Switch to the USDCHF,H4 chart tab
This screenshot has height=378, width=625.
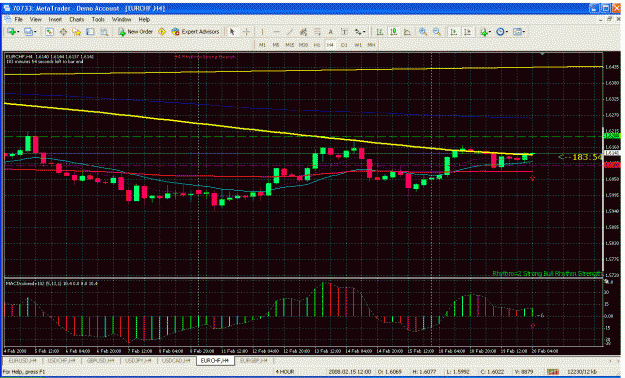(x=62, y=360)
